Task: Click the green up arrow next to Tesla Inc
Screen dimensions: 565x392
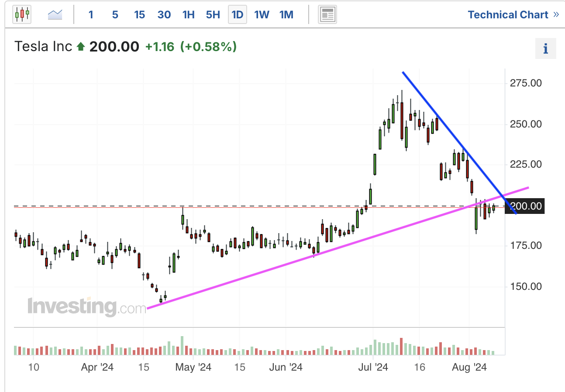Action: [80, 47]
